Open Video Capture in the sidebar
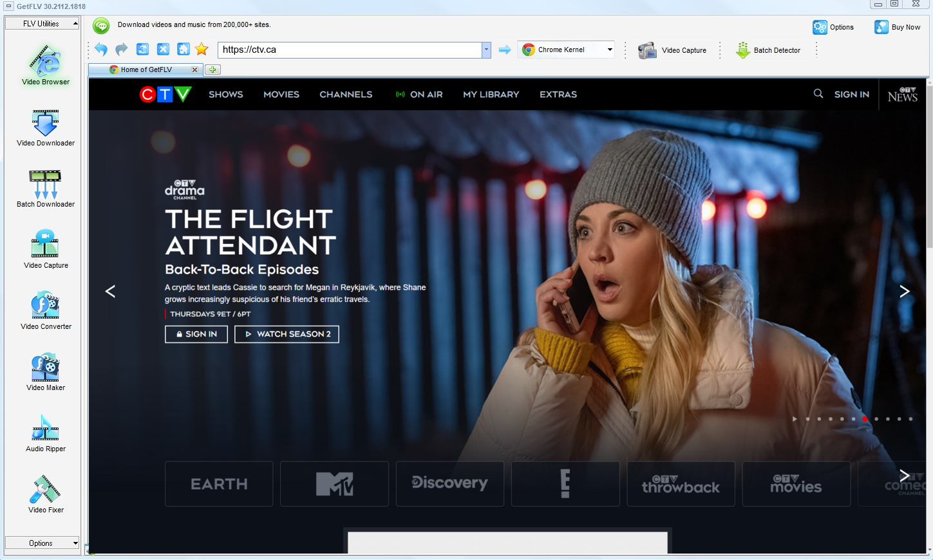Screen dimensions: 933x560 [46, 249]
